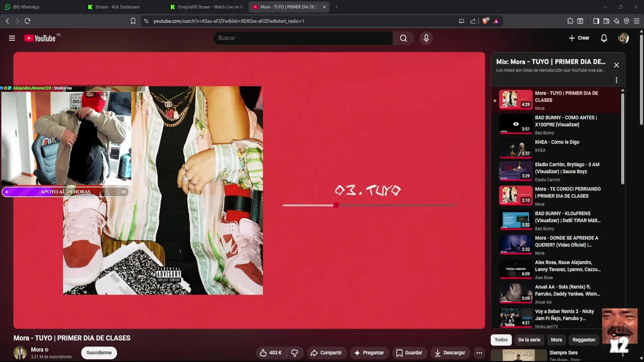Click the Mix: Mora - TUYO playlist title
644x362 pixels.
click(551, 62)
